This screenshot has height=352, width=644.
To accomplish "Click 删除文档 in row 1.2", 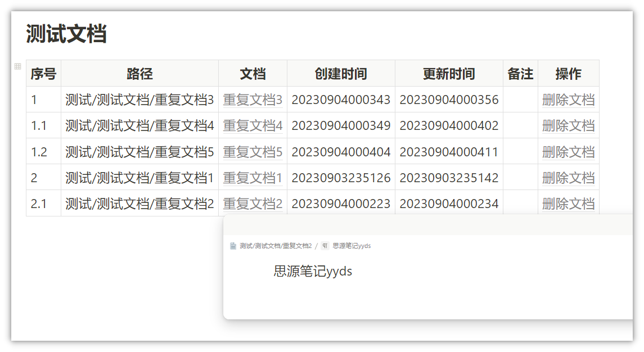I will (x=569, y=152).
